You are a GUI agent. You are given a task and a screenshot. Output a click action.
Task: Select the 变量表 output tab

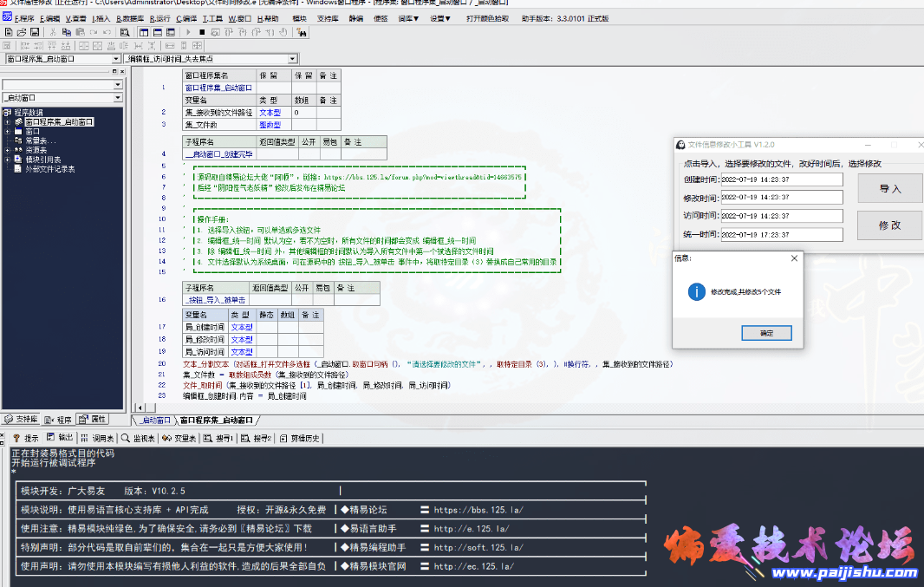point(179,438)
